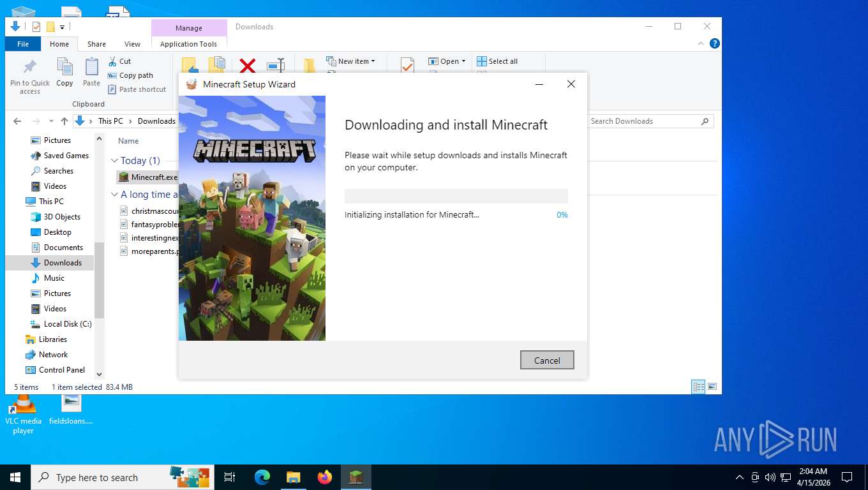Show hidden tray icons chevron

(740, 477)
